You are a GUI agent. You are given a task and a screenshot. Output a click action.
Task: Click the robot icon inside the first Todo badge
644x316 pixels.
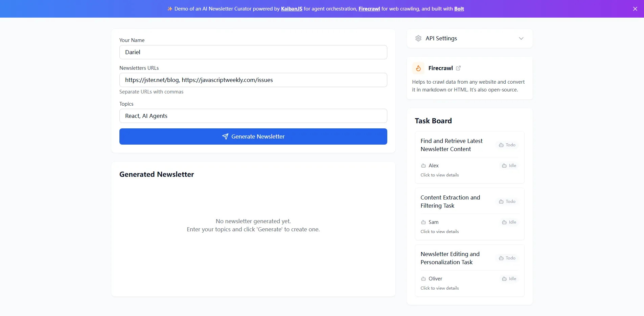tap(502, 145)
